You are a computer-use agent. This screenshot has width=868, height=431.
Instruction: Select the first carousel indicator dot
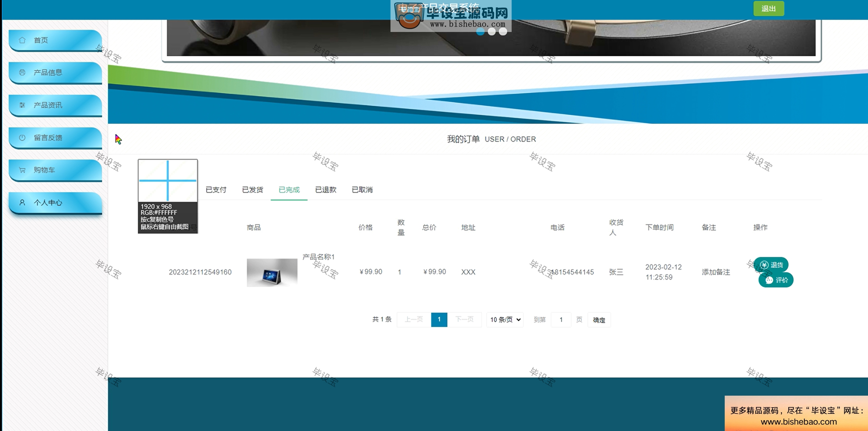click(x=481, y=32)
